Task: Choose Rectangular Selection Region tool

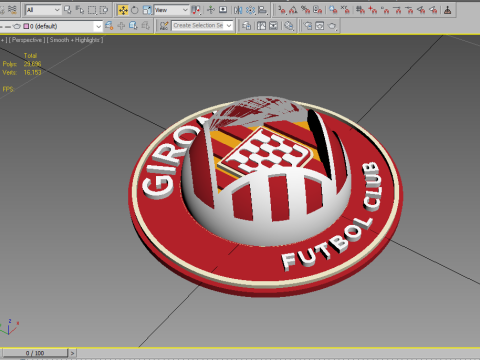Action: [x=92, y=10]
